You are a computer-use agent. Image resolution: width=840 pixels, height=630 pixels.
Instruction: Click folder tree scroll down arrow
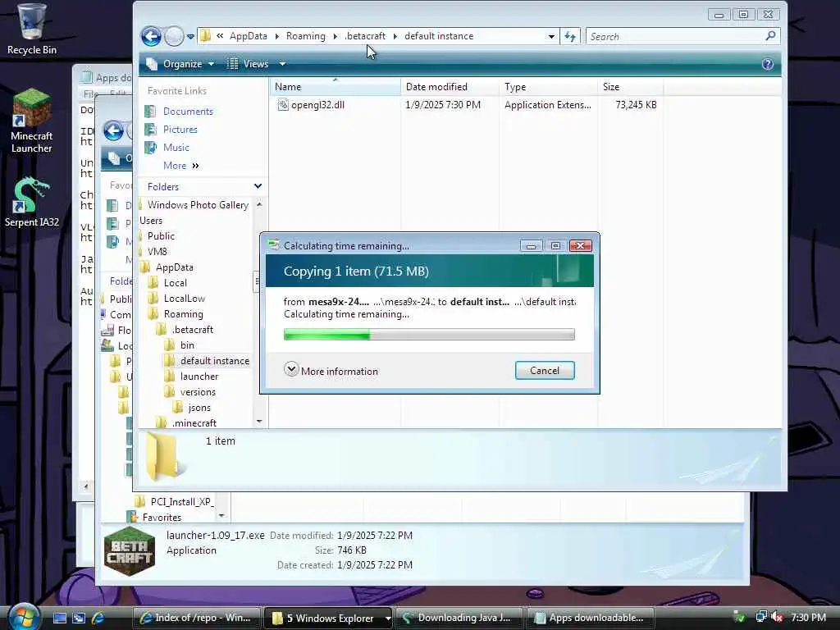point(259,422)
